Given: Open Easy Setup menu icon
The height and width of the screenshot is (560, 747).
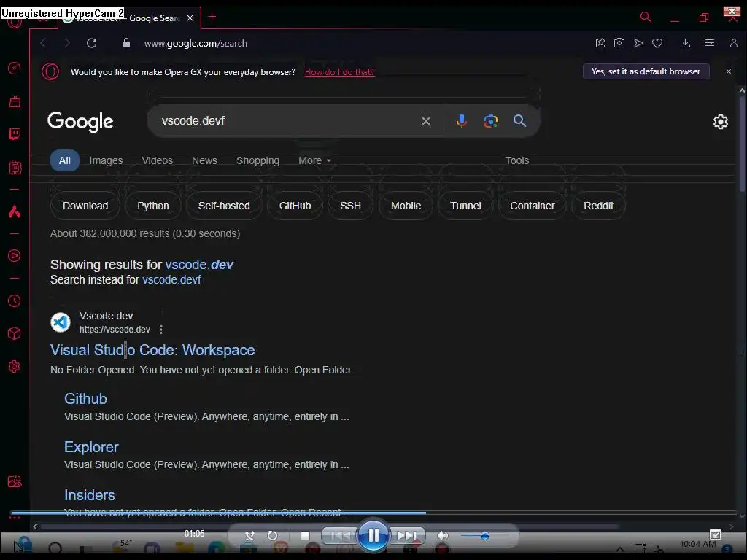Looking at the screenshot, I should 709,43.
